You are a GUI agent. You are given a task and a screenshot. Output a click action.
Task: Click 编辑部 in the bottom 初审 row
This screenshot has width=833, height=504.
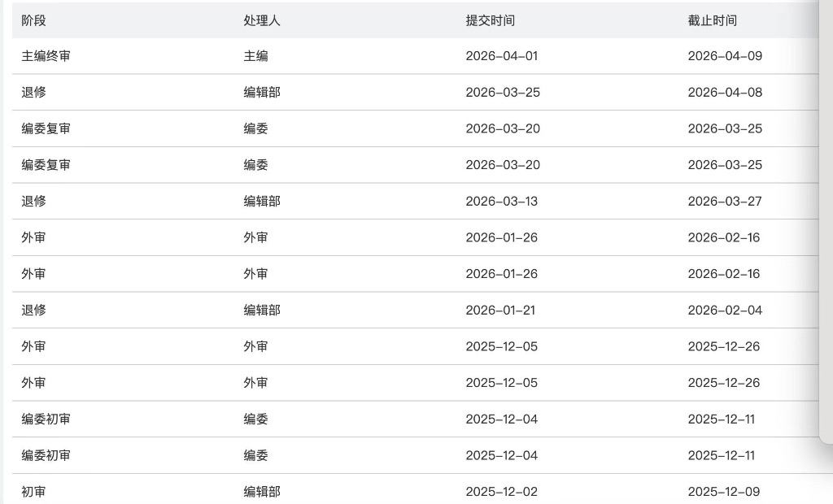click(x=262, y=491)
